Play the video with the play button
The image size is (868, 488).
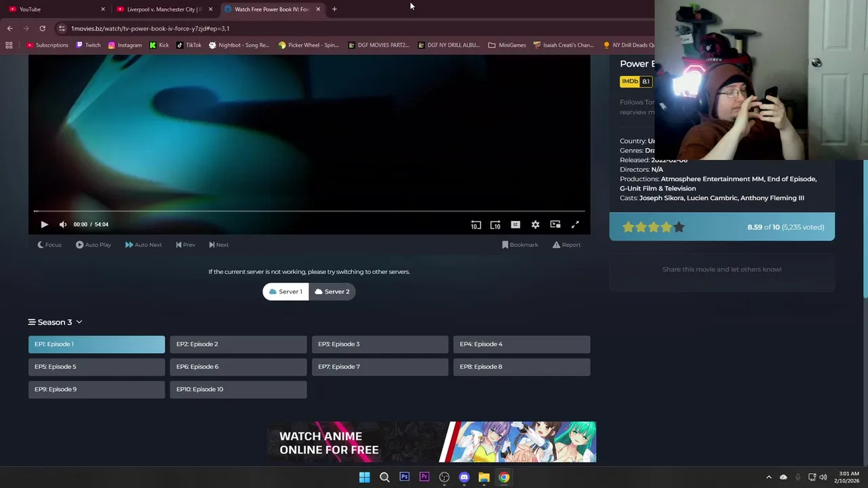[44, 224]
